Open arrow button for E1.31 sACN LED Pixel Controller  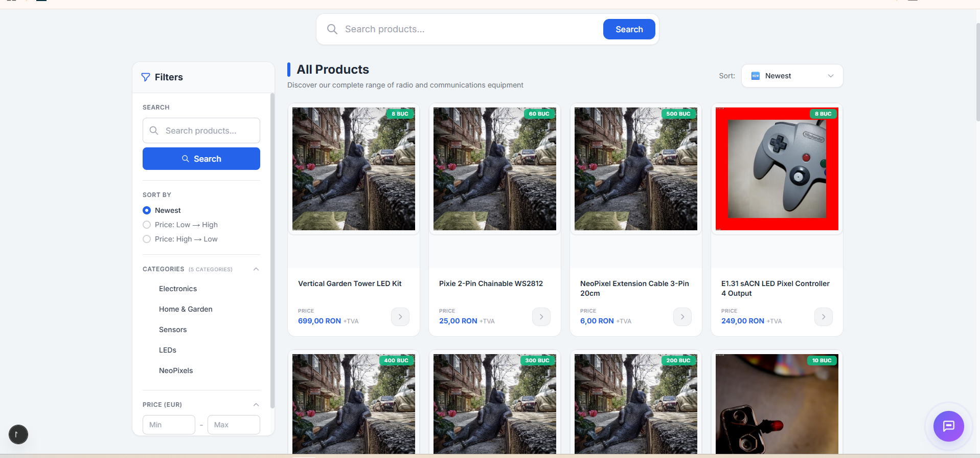click(824, 317)
